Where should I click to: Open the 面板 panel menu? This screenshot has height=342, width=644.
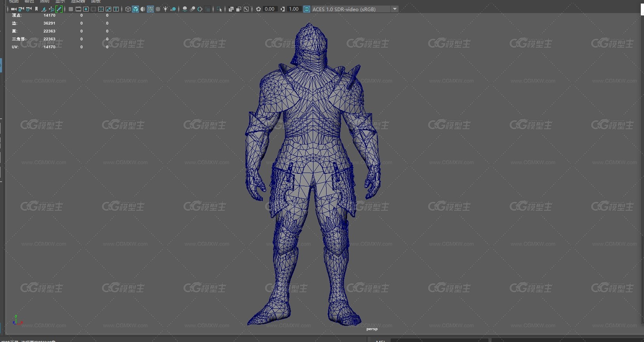pos(96,2)
